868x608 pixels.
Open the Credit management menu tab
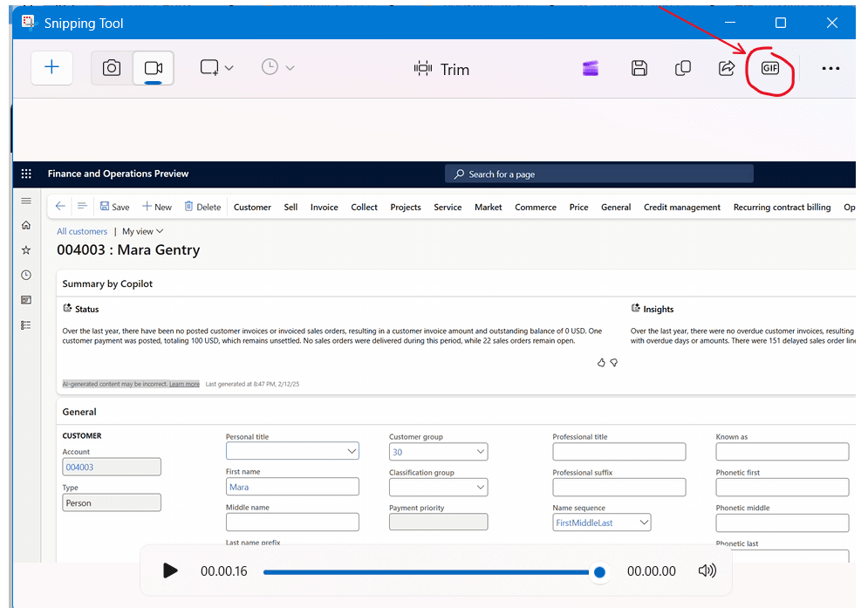681,207
